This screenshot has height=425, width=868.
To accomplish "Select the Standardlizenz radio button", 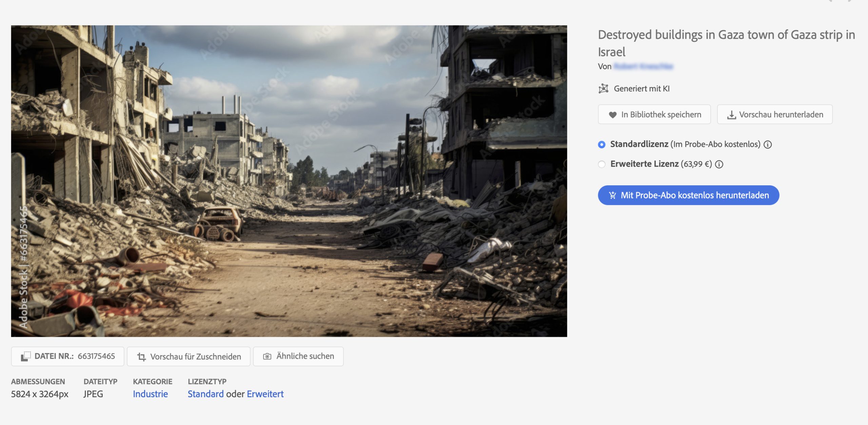I will (x=601, y=145).
